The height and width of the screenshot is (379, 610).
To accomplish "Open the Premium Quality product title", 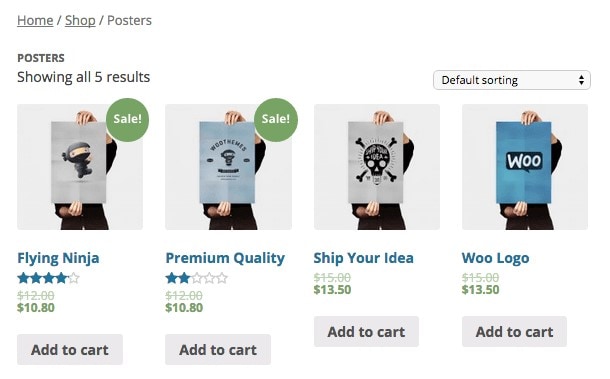I will click(x=225, y=258).
